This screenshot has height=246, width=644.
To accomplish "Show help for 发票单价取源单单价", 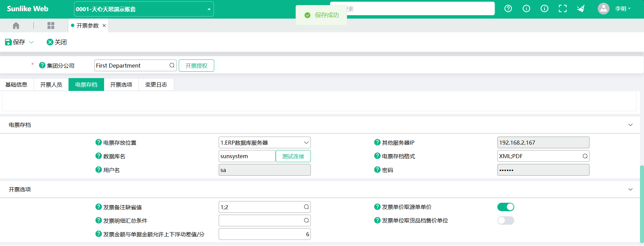I will click(377, 207).
